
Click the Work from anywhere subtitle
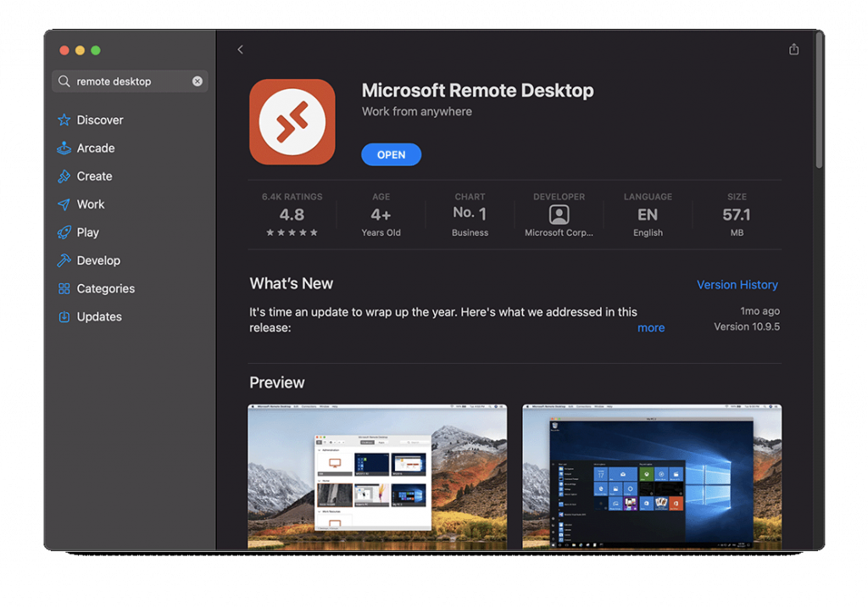click(x=417, y=111)
